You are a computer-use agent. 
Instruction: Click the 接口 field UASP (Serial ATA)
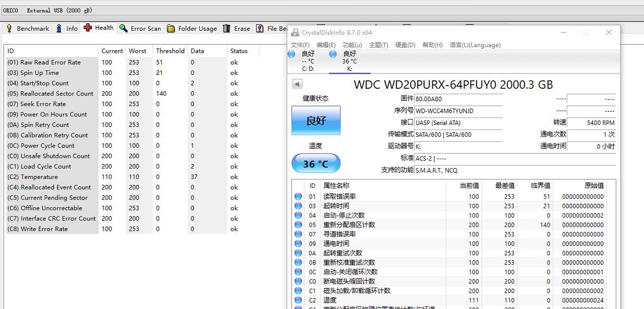point(458,123)
